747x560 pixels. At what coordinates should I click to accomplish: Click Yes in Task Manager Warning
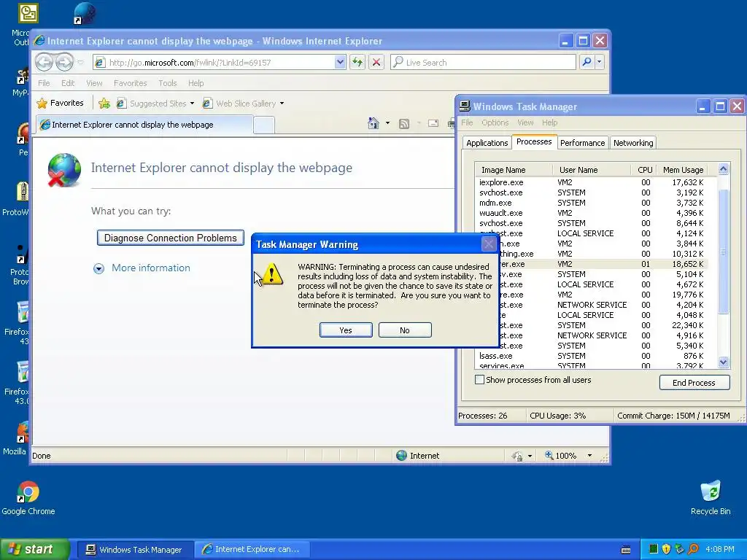coord(346,330)
